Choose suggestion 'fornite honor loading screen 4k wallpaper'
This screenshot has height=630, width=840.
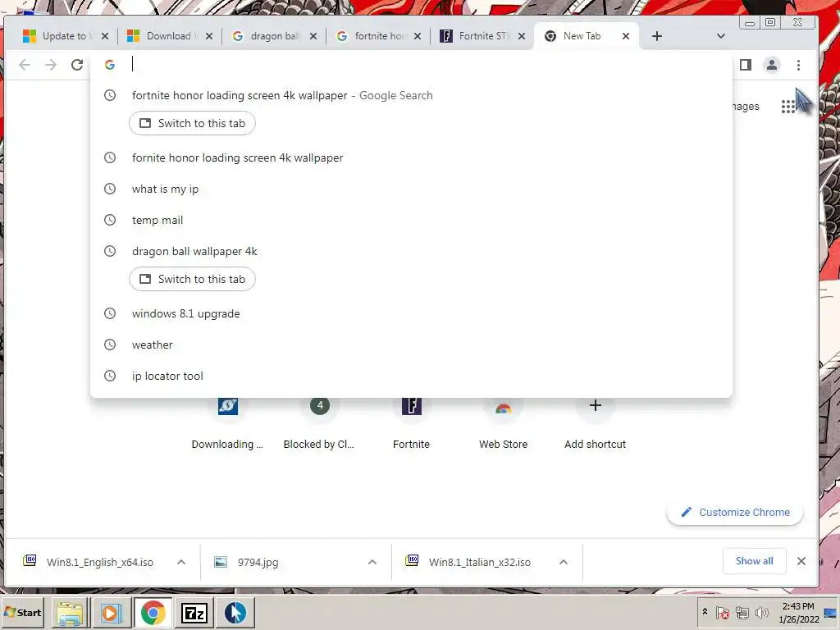(411, 158)
